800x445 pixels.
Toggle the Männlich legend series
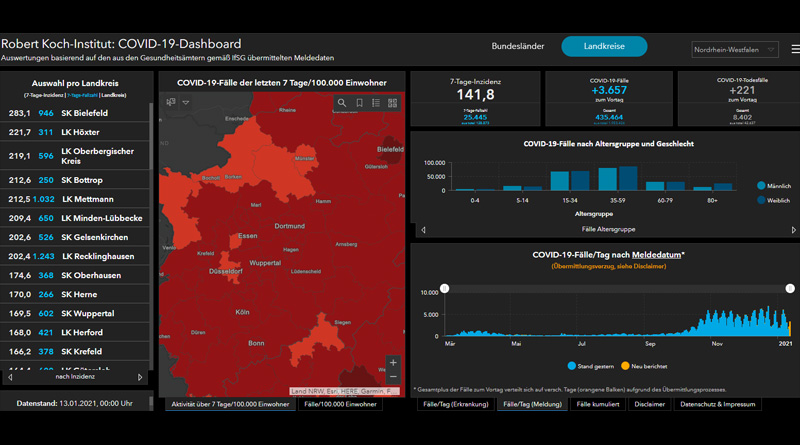(x=774, y=186)
